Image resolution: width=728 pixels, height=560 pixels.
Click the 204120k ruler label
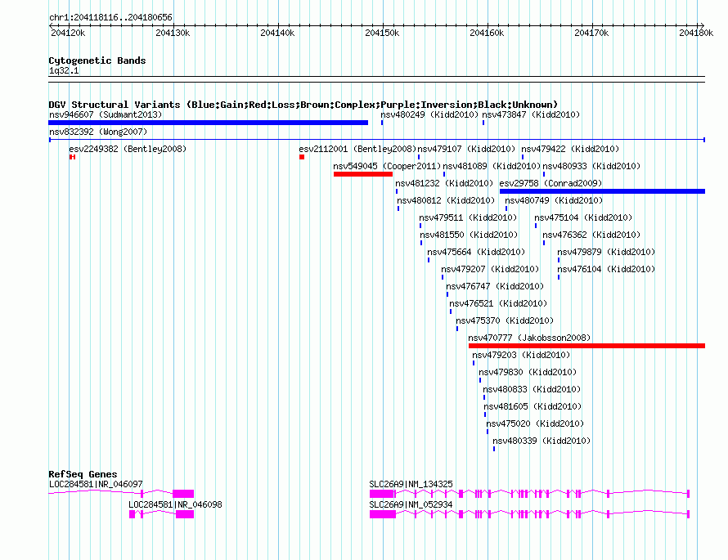pos(68,33)
